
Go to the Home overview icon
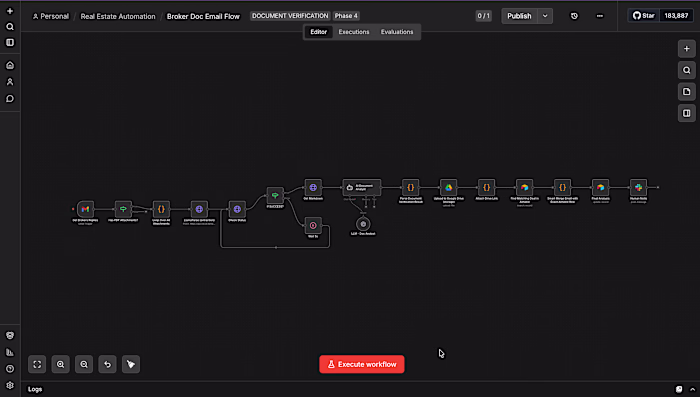[10, 65]
